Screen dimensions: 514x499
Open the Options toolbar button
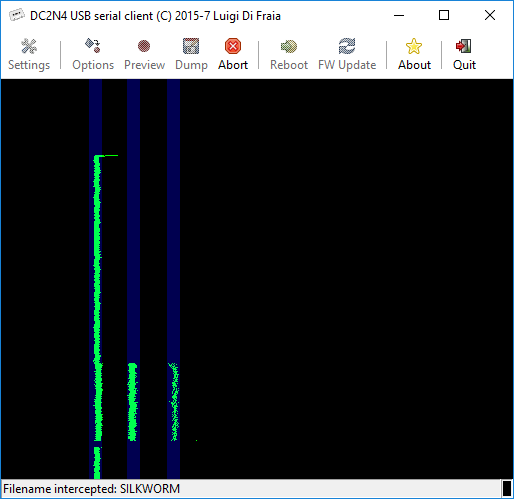coord(93,54)
